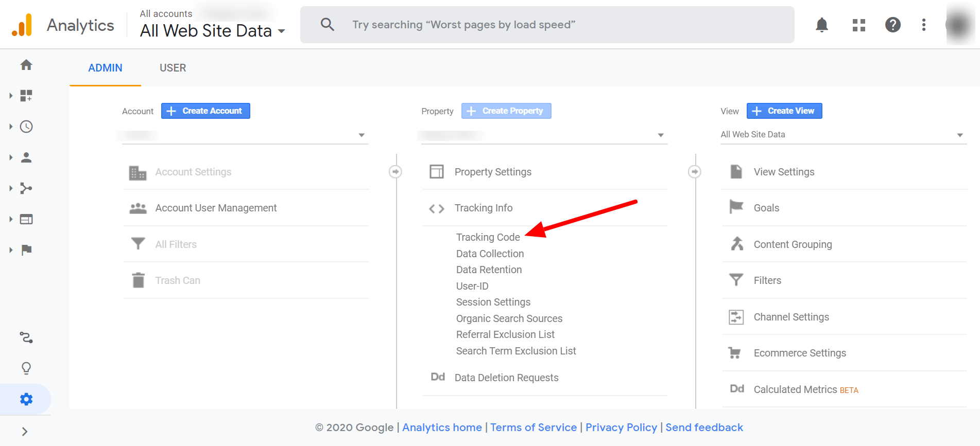
Task: Open the Discover lightbulb icon
Action: 26,368
